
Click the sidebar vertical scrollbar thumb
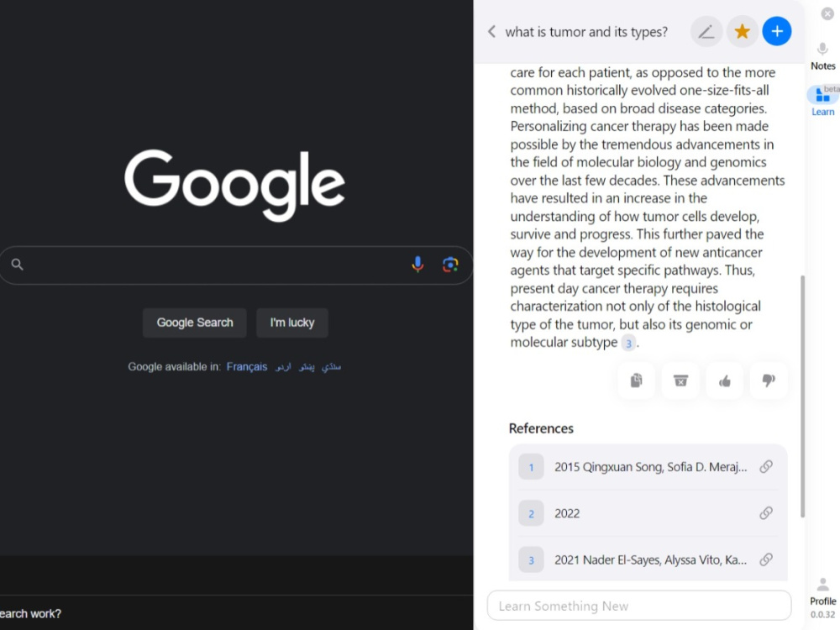click(802, 396)
